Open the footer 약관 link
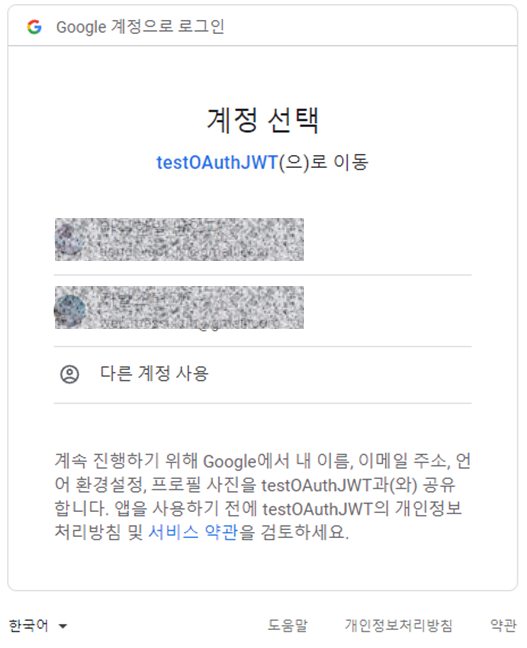Image resolution: width=527 pixels, height=648 pixels. click(x=503, y=626)
